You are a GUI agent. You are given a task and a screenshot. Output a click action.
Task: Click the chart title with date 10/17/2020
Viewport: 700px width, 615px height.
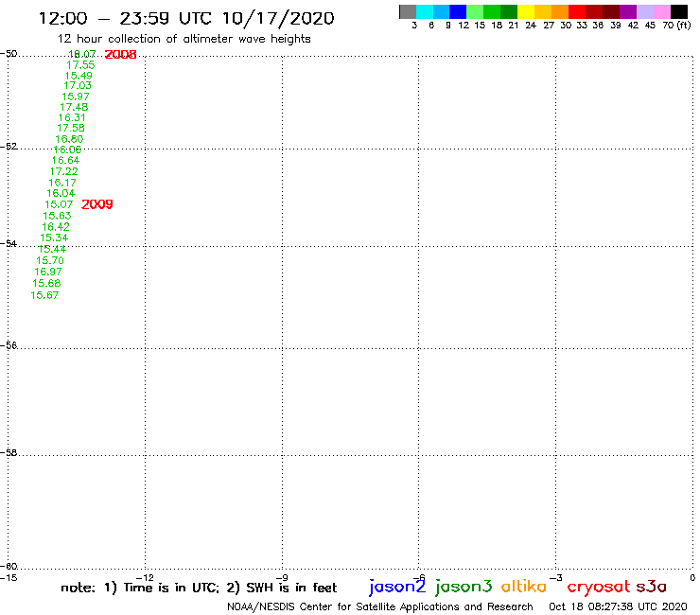186,18
